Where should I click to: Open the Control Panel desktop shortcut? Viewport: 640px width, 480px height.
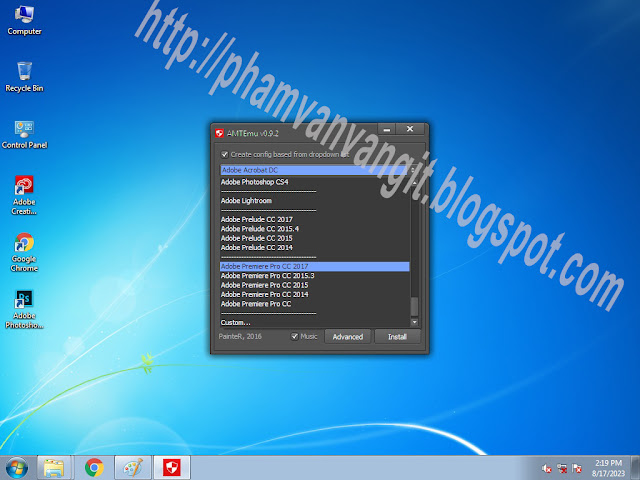click(24, 135)
